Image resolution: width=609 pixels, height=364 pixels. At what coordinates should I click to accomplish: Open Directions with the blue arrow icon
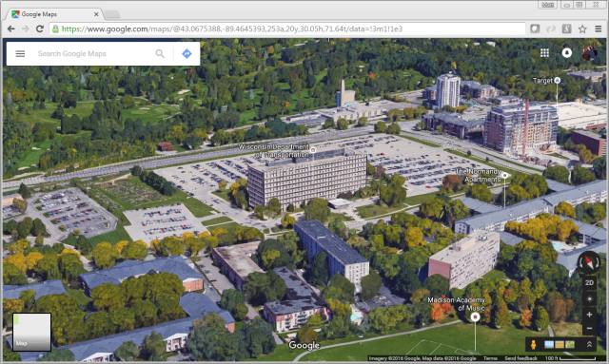pyautogui.click(x=187, y=53)
